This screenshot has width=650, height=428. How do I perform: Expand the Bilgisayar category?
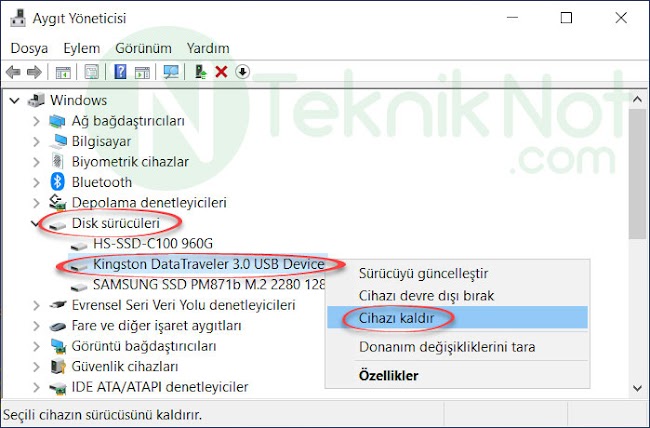click(36, 141)
